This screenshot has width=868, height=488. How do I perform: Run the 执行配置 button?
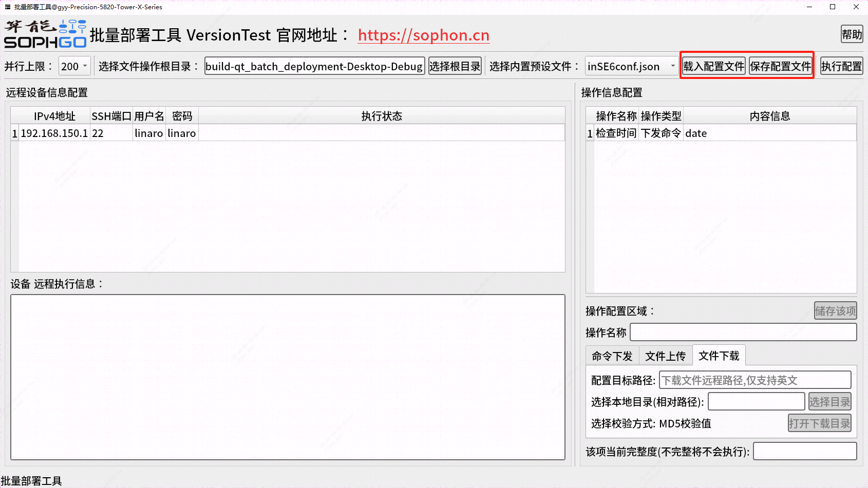click(x=841, y=66)
